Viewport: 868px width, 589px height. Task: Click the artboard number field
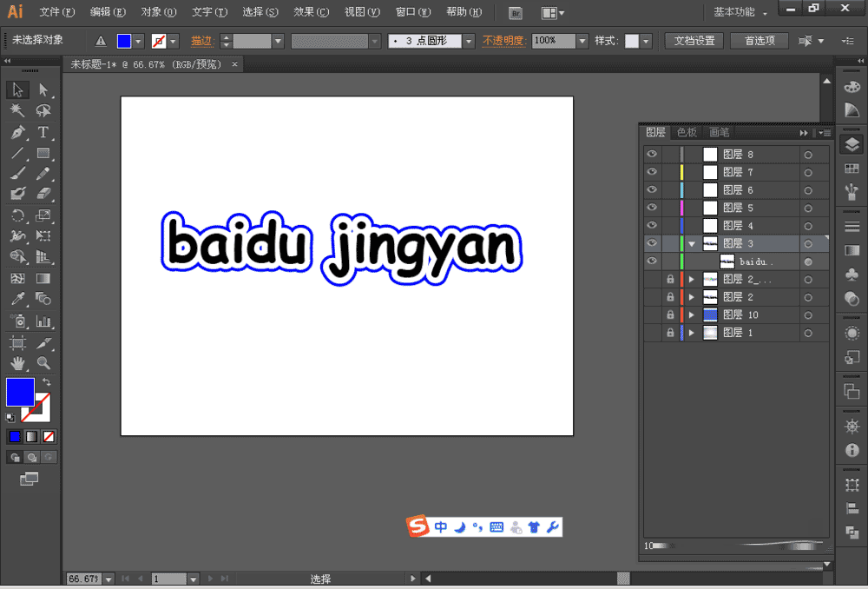tap(169, 579)
